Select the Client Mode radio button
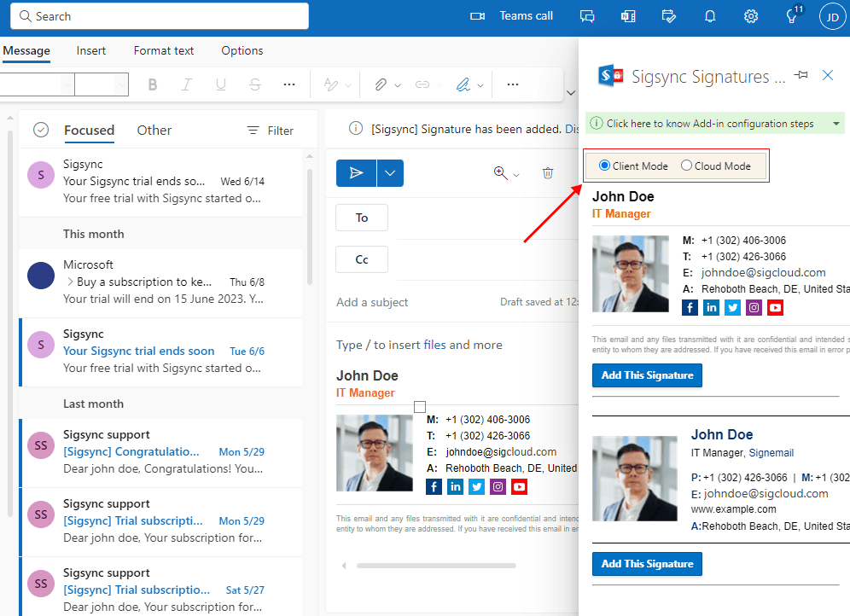 (x=605, y=166)
